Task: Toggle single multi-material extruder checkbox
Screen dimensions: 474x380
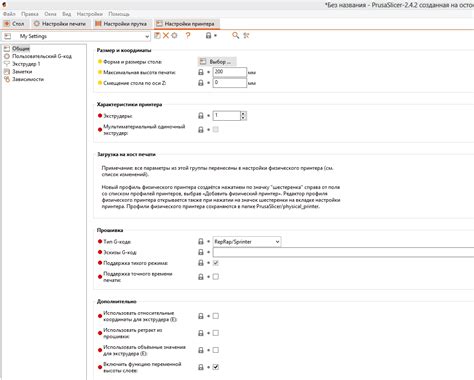Action: (216, 129)
